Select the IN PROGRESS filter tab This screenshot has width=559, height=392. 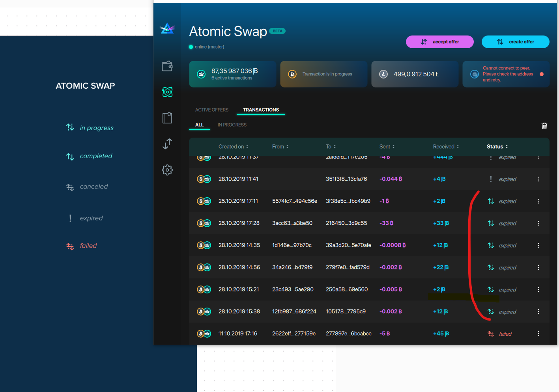232,125
